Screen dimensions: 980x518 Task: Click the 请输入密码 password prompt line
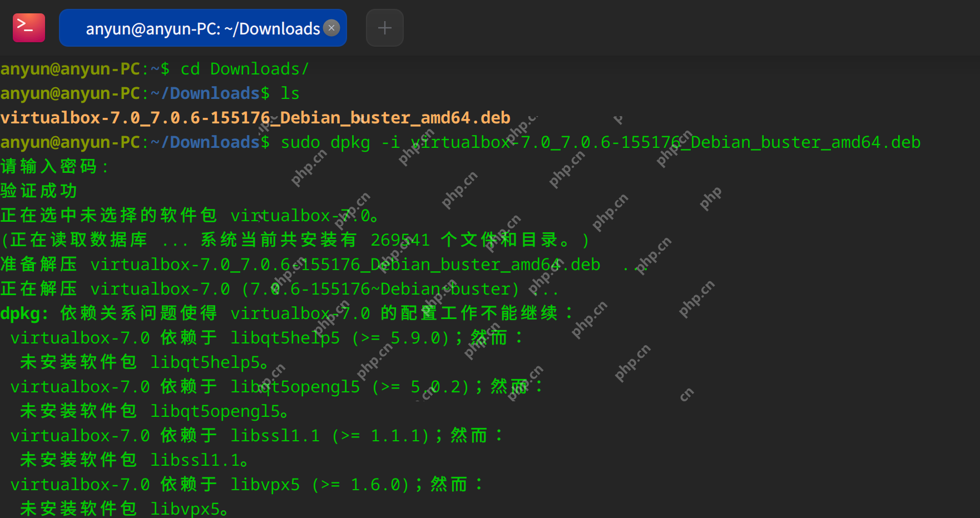point(54,166)
